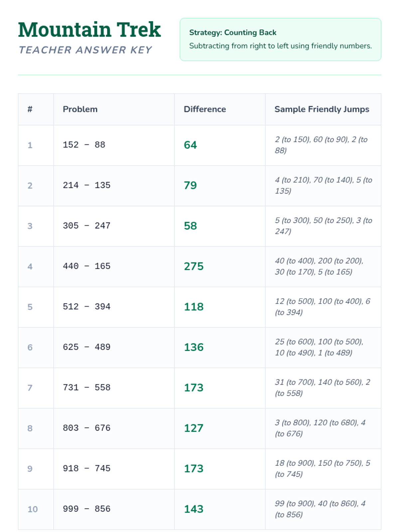The image size is (399, 532).
Task: Click the problem 918 − 745
Action: click(x=87, y=468)
